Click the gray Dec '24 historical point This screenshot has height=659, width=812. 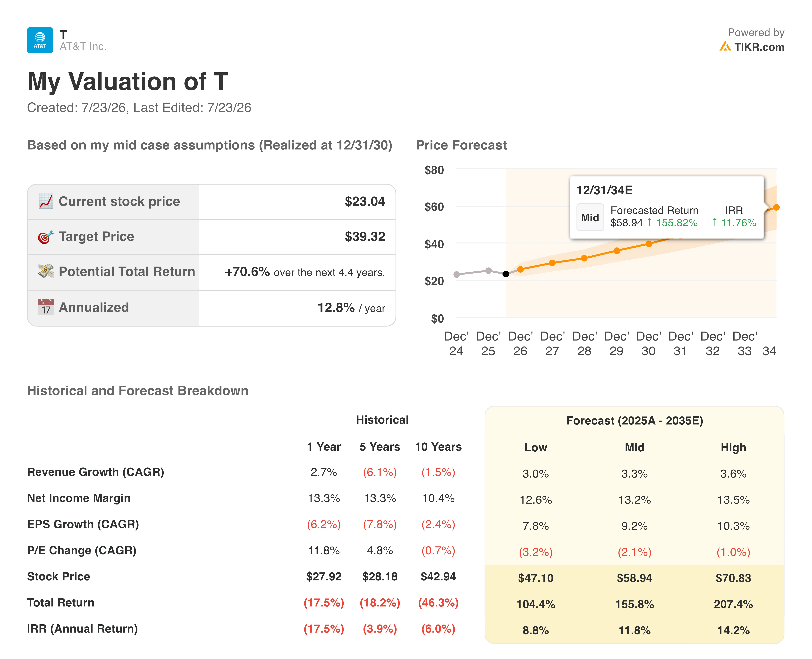click(457, 274)
